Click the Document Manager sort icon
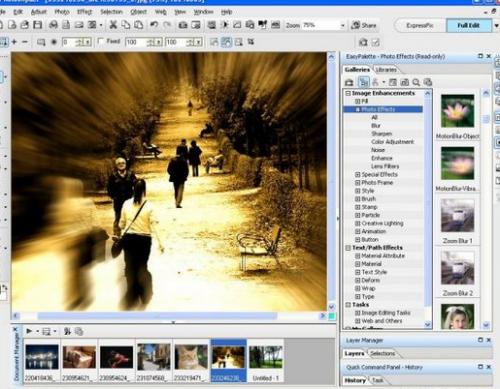Viewport: 500px width, 389px height. pyautogui.click(x=67, y=331)
